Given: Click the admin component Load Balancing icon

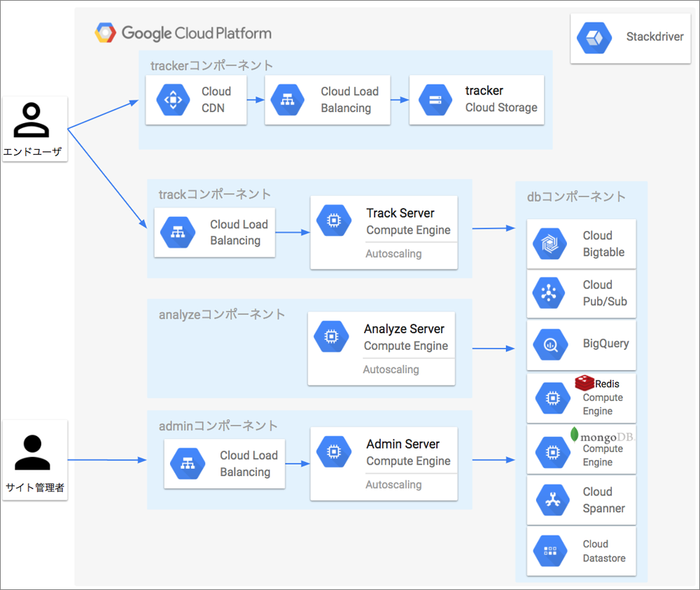Looking at the screenshot, I should coord(188,464).
